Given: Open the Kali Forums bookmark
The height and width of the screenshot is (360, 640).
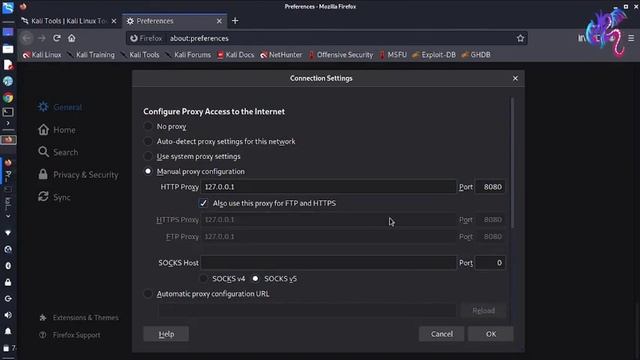Looking at the screenshot, I should [x=188, y=55].
